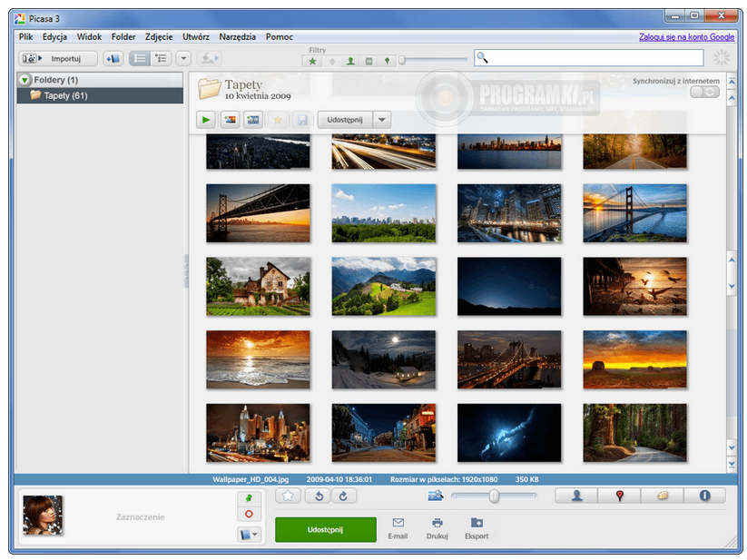This screenshot has height=560, width=747.
Task: Collapse the Foldery (1) group
Action: click(x=25, y=80)
